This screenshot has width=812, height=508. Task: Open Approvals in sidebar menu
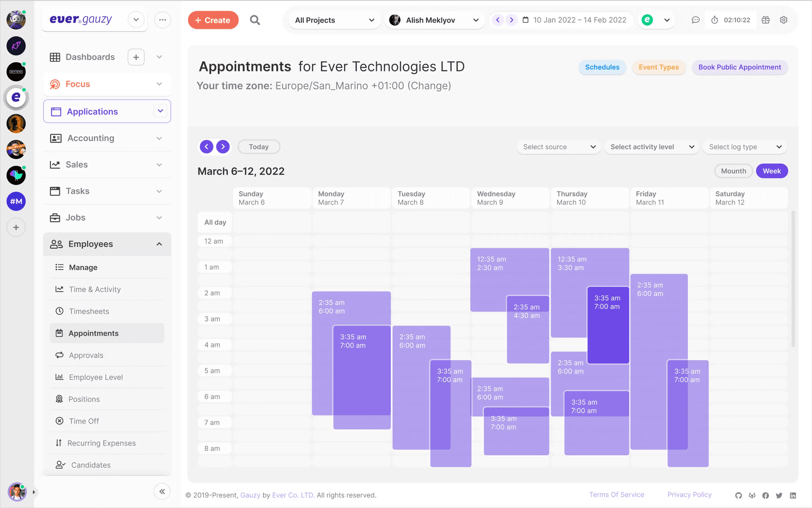coord(86,355)
